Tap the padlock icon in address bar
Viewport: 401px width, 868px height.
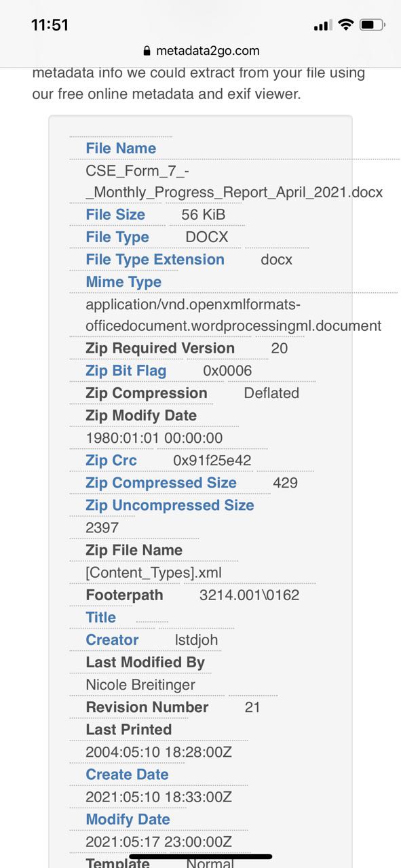point(147,51)
